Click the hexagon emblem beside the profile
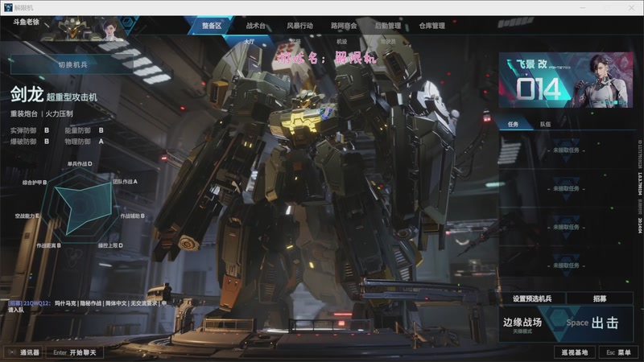This screenshot has width=644, height=362. 129,25
